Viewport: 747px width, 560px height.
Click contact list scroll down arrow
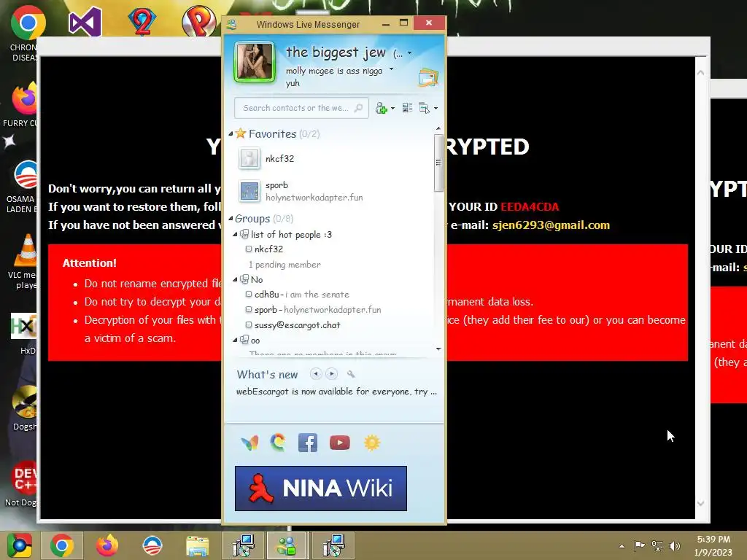click(x=438, y=349)
